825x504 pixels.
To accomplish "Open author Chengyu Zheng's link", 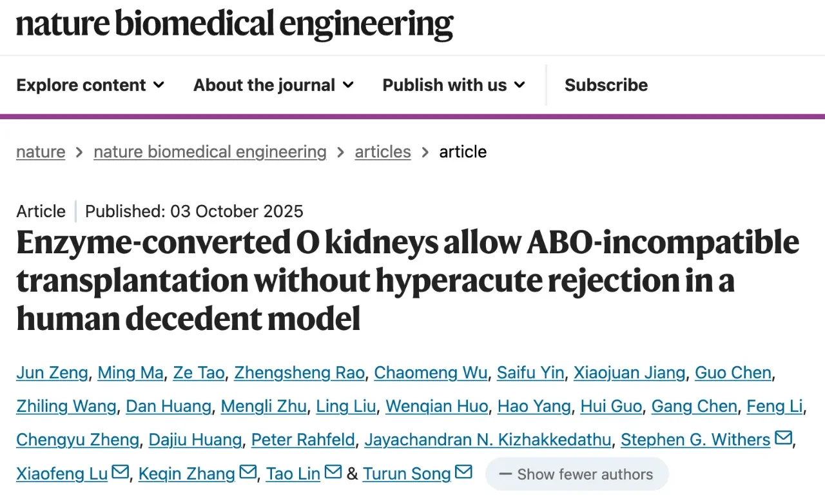I will pyautogui.click(x=77, y=440).
